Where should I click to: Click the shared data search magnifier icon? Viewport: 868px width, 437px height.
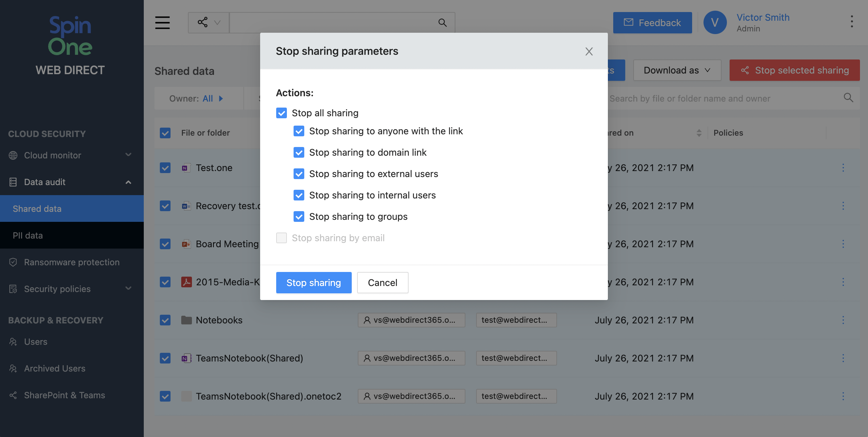848,98
